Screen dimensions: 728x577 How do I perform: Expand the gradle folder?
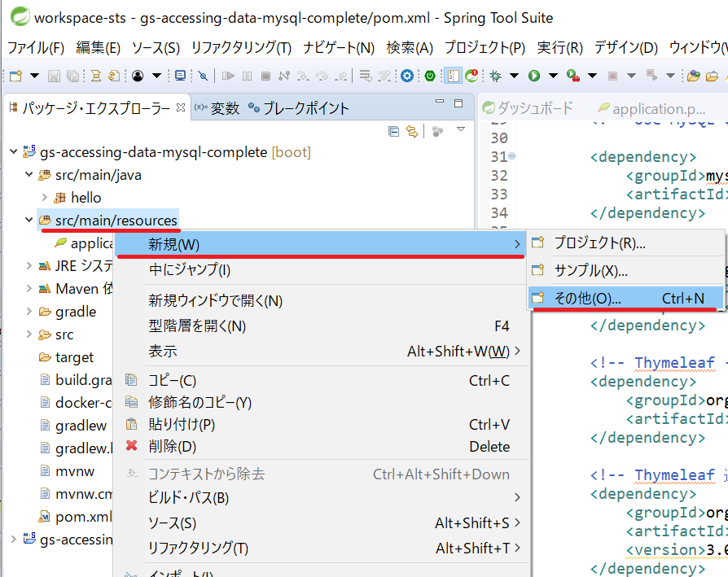pyautogui.click(x=30, y=312)
